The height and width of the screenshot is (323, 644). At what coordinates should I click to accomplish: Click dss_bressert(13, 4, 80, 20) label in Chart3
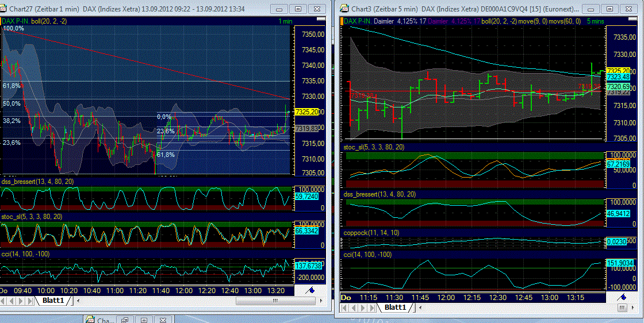pos(379,194)
